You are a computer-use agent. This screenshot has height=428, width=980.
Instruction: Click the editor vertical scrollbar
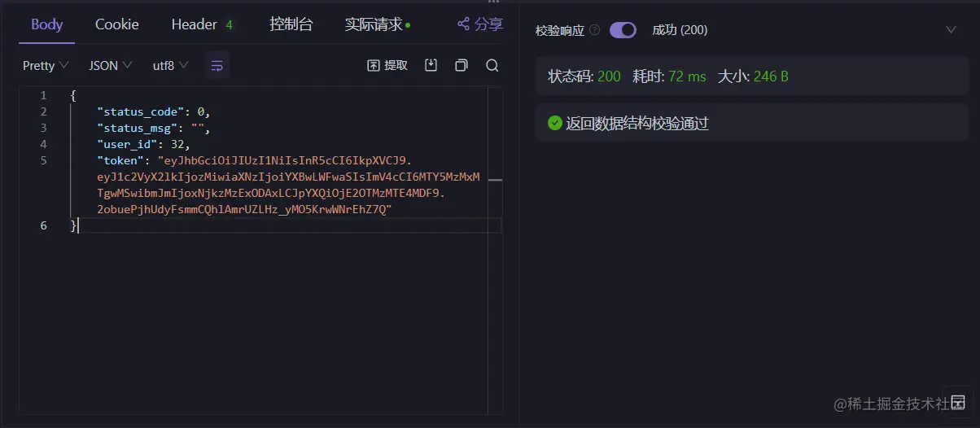495,250
